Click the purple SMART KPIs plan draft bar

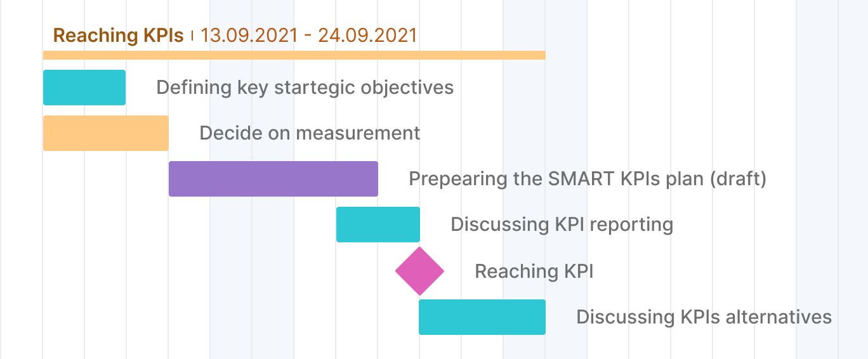(273, 179)
